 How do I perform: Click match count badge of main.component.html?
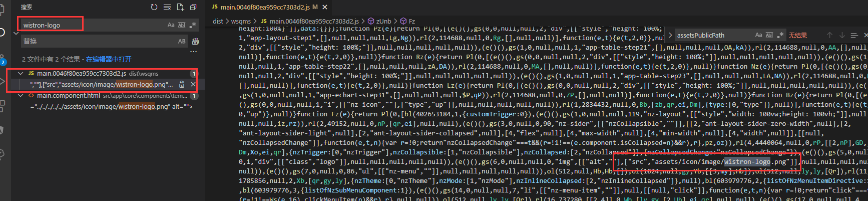point(193,95)
